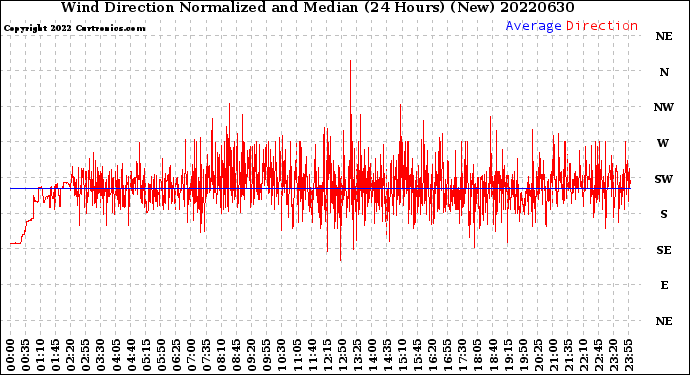Screen dimensions: 690x375
Task: Select the 00:35 time axis label
Action: click(26, 355)
